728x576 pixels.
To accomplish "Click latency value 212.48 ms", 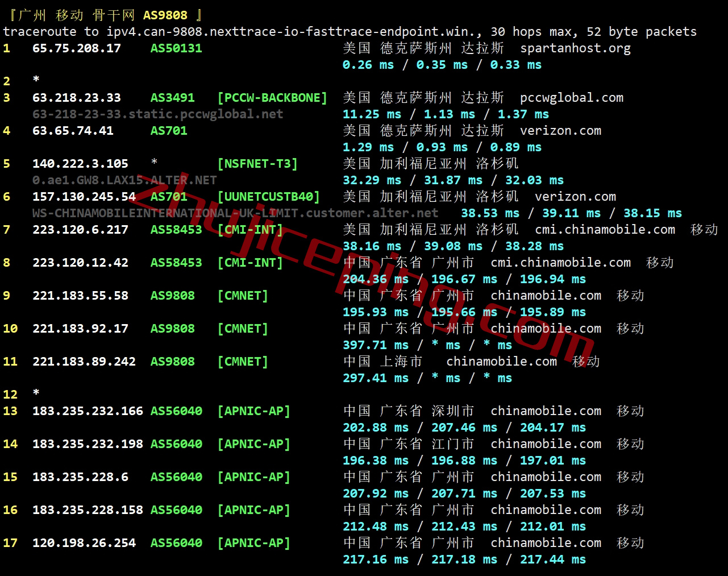I will pyautogui.click(x=376, y=527).
